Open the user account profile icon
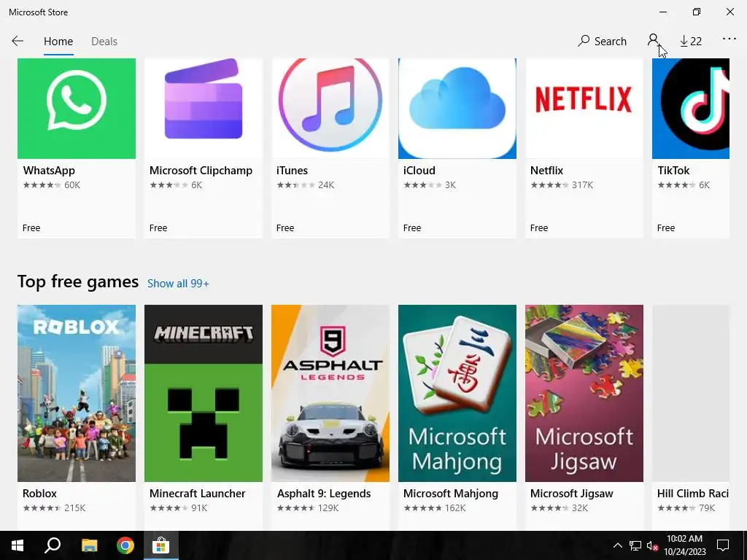 (x=653, y=40)
